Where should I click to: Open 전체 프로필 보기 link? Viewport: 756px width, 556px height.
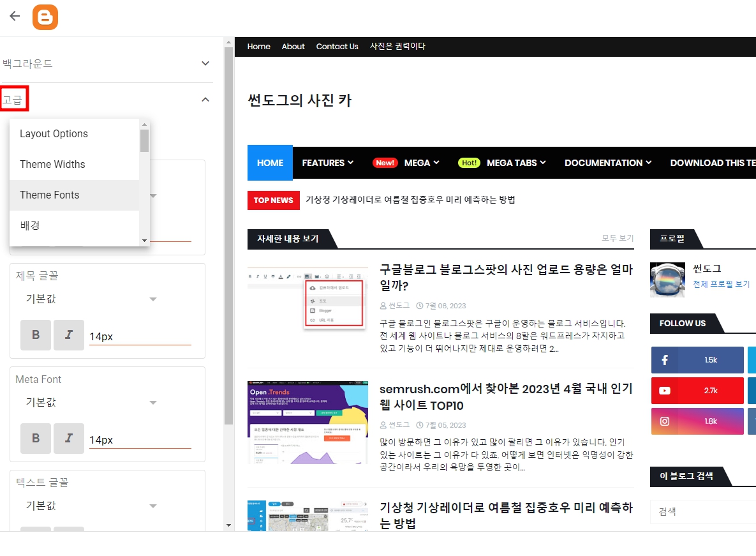(x=722, y=284)
